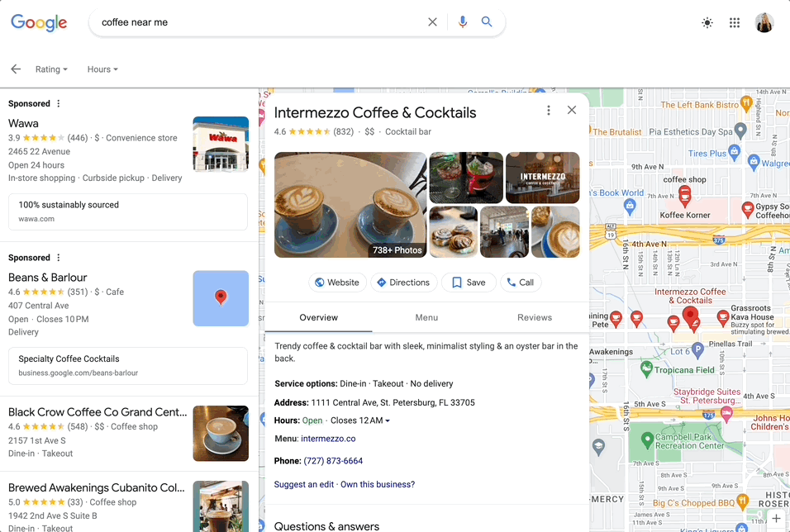790x532 pixels.
Task: Switch to the Reviews tab
Action: pos(535,317)
